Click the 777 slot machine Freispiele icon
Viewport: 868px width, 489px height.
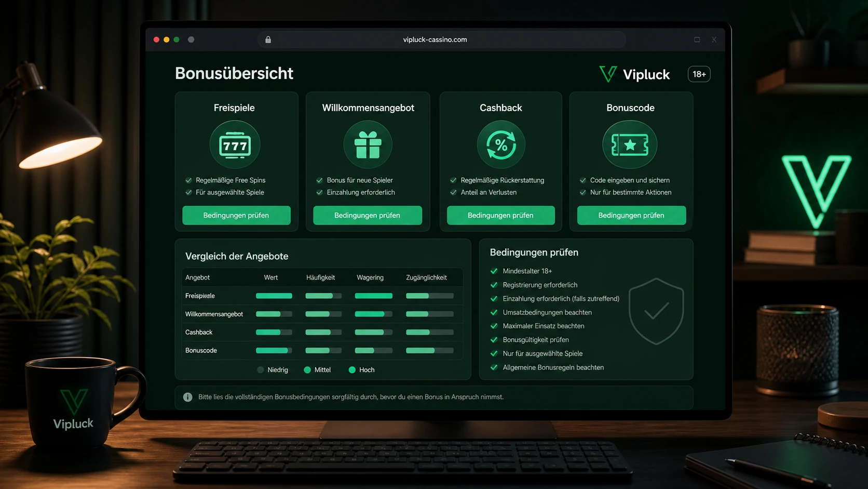point(235,144)
